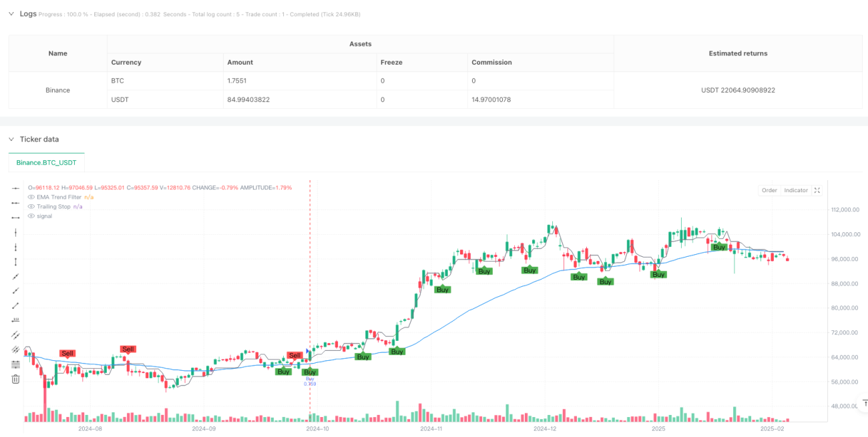Image resolution: width=868 pixels, height=437 pixels.
Task: Open the Order panel button
Action: (x=769, y=190)
